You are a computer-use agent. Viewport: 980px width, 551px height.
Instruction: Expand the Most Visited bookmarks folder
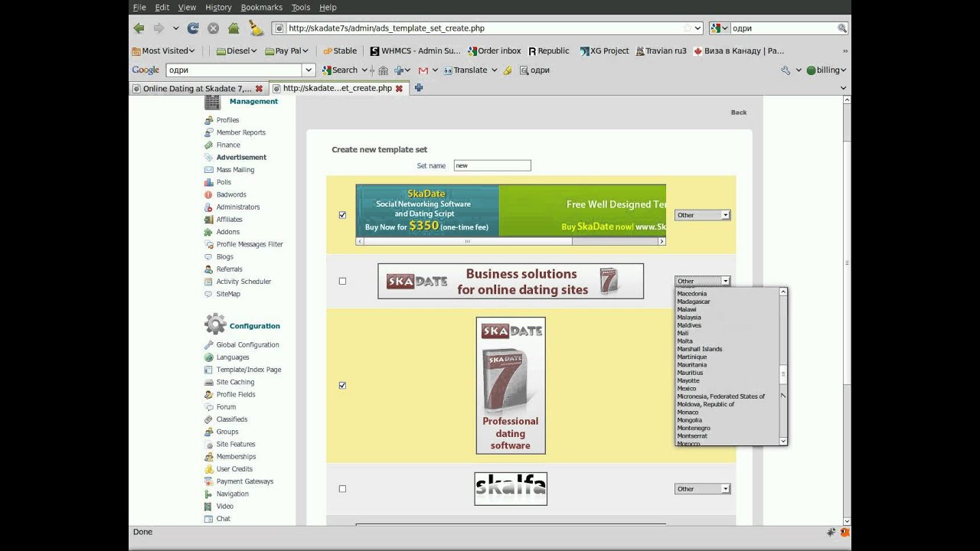tap(164, 51)
